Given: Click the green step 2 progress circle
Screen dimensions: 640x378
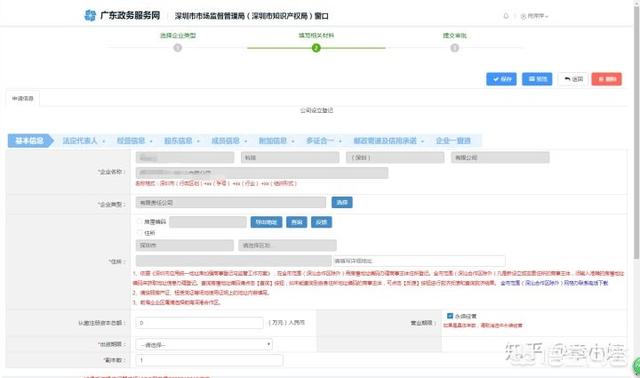Looking at the screenshot, I should (x=316, y=48).
